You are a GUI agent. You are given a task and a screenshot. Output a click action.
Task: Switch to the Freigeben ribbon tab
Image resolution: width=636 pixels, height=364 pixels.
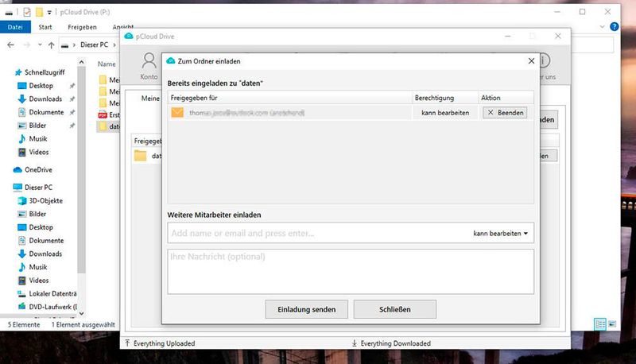point(82,27)
